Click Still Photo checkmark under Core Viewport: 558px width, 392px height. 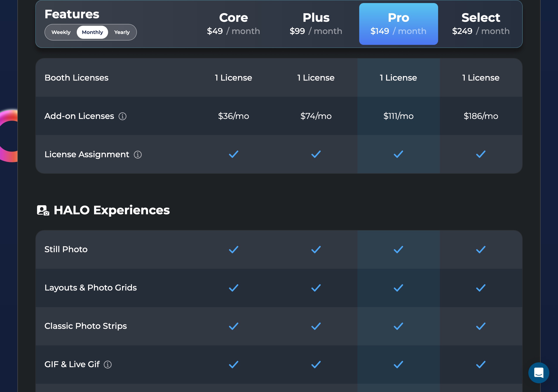click(233, 250)
